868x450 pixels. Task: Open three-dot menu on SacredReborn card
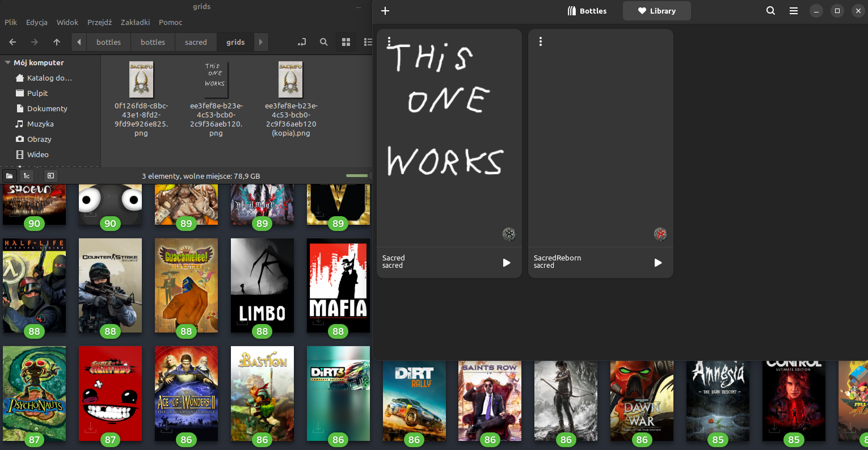(x=541, y=41)
